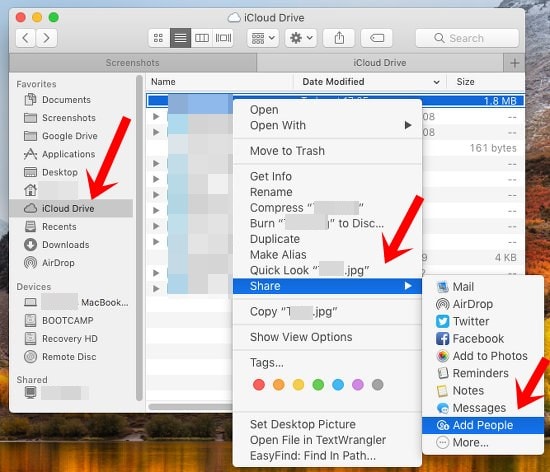Choose Add People in Share submenu

pos(483,425)
